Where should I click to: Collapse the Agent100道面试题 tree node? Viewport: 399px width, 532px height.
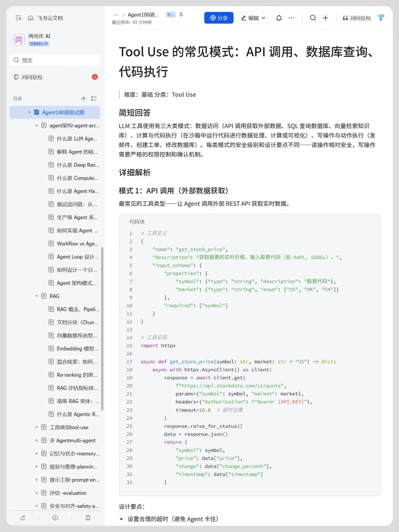click(x=29, y=113)
